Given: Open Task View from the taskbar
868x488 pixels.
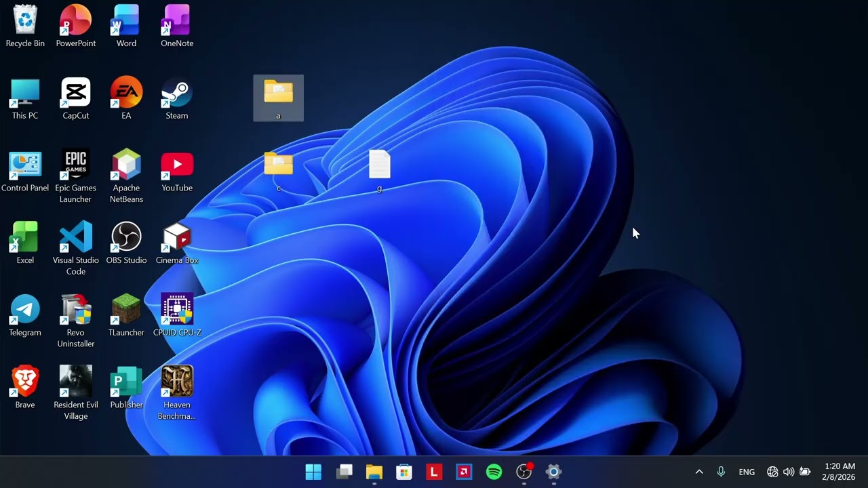Looking at the screenshot, I should pos(344,472).
